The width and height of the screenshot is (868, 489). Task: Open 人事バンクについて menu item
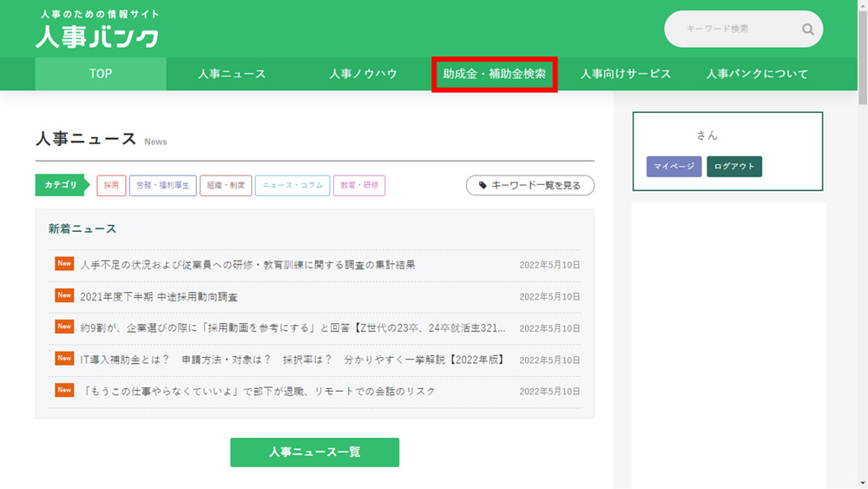click(x=757, y=74)
